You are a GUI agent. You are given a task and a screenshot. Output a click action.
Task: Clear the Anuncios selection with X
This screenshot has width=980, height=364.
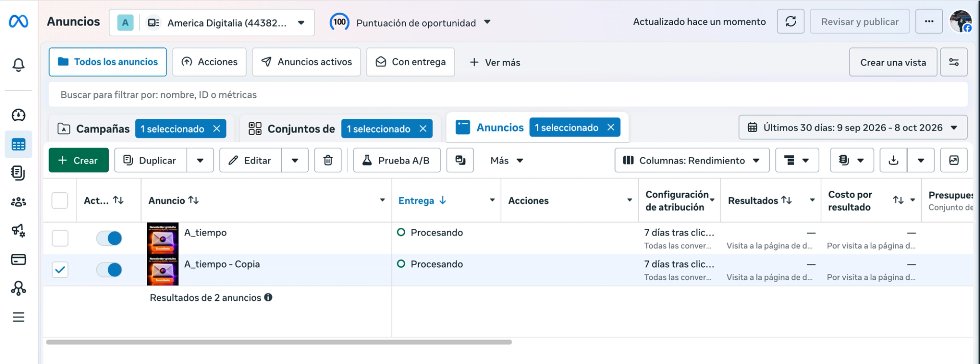[x=611, y=127]
